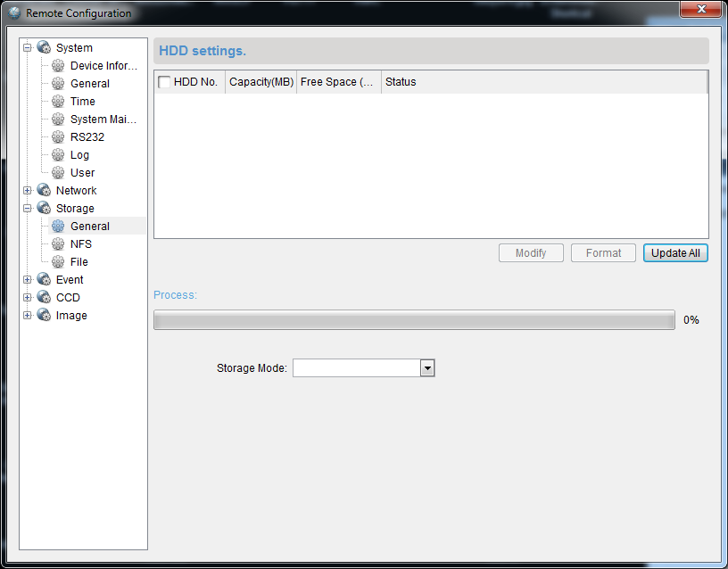This screenshot has width=728, height=569.
Task: Close the Remote Configuration window
Action: click(x=700, y=10)
